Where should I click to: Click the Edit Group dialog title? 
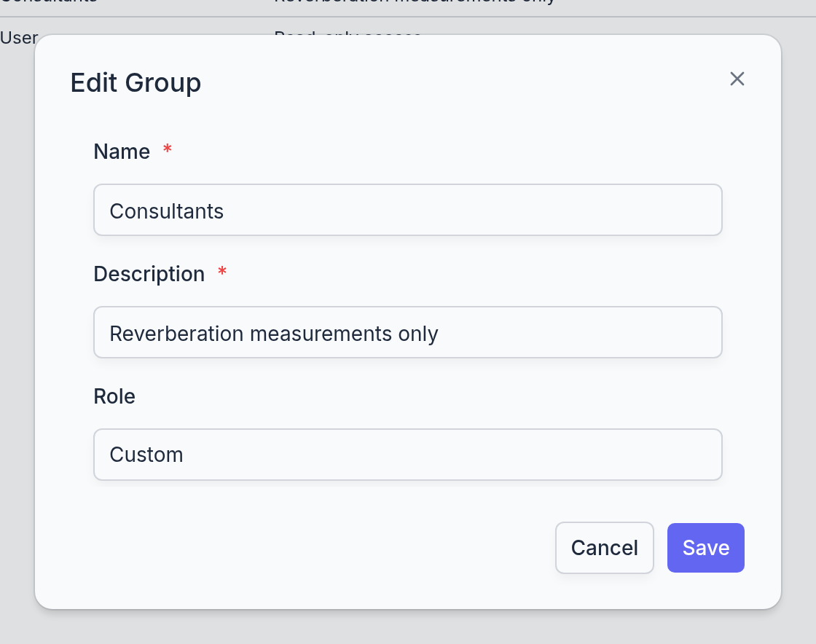(136, 83)
